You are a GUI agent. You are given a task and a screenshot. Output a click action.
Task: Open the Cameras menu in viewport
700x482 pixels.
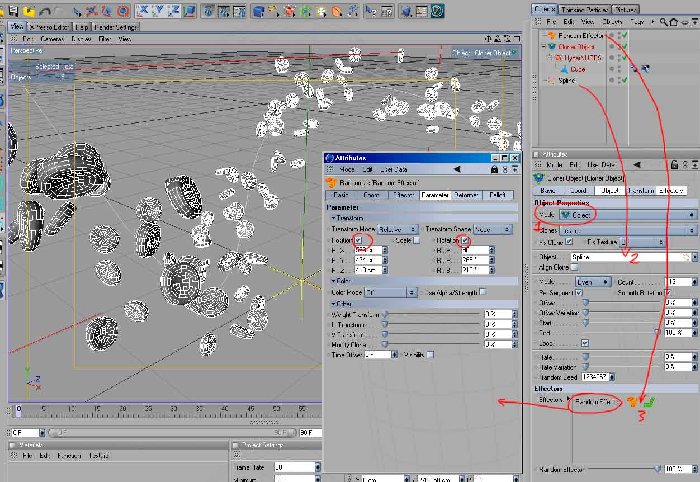(x=52, y=39)
